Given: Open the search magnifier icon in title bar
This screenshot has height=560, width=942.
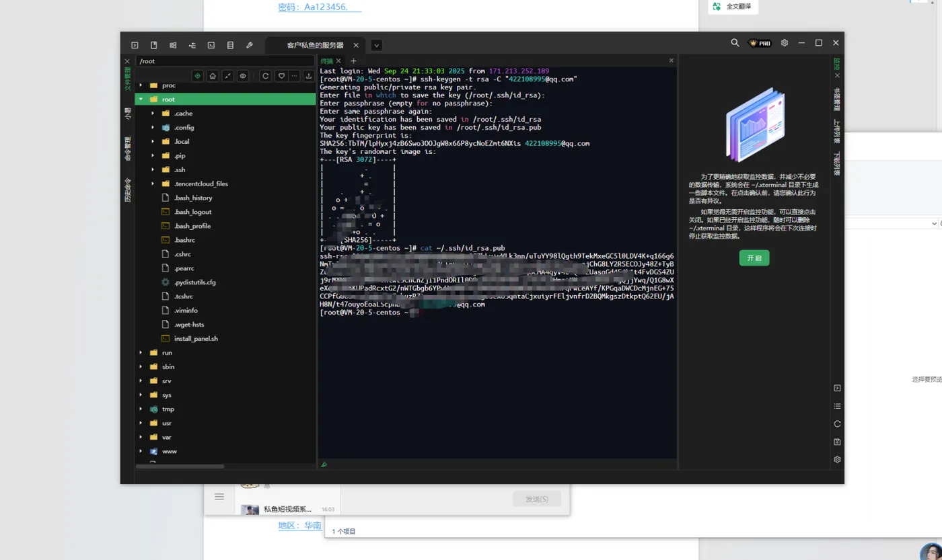Looking at the screenshot, I should click(x=735, y=43).
